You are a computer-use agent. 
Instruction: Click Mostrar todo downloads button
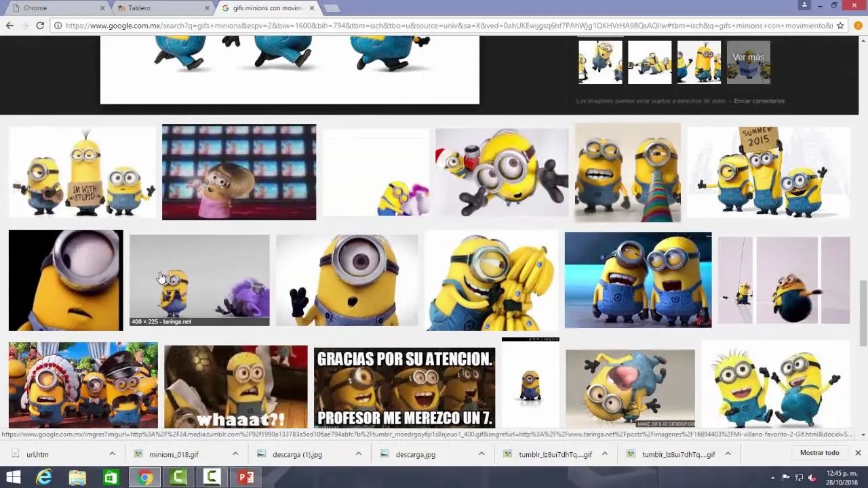point(819,453)
